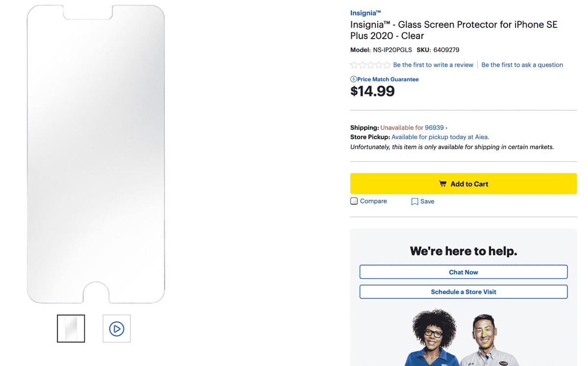Click the play icon on the video thumbnail
Screen dimensions: 588x366
pyautogui.click(x=117, y=328)
